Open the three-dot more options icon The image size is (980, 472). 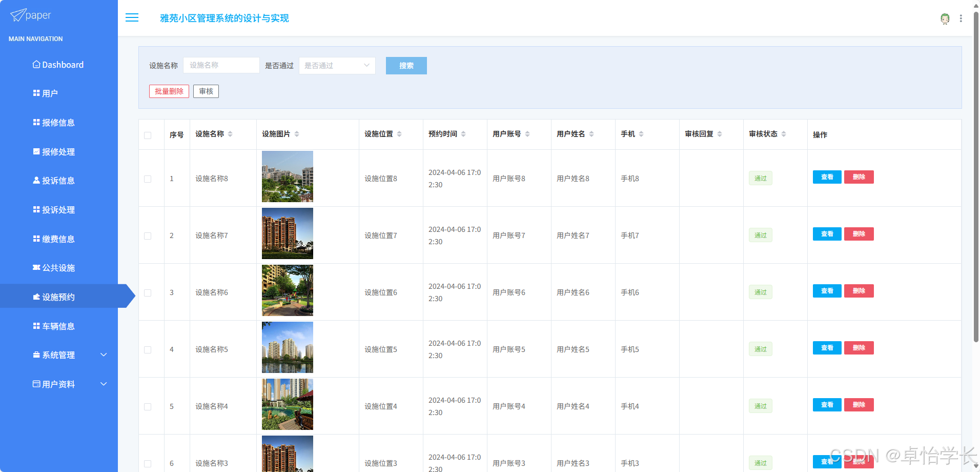(961, 18)
